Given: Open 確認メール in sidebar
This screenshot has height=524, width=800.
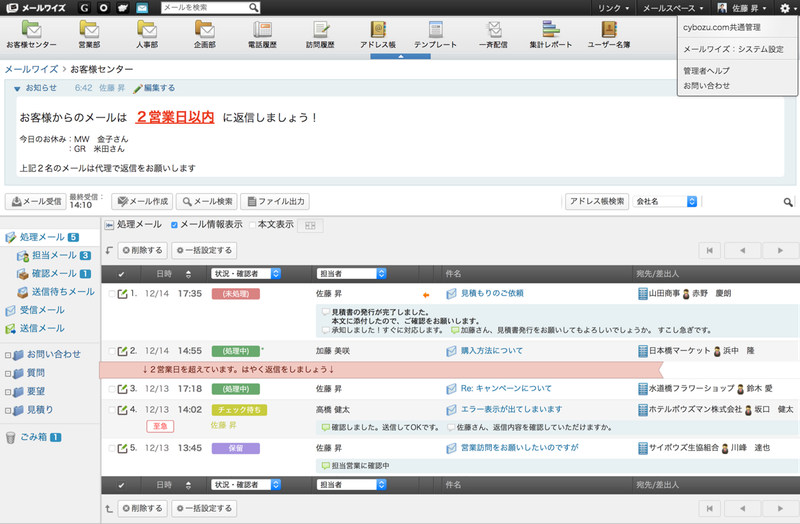Looking at the screenshot, I should [x=54, y=274].
